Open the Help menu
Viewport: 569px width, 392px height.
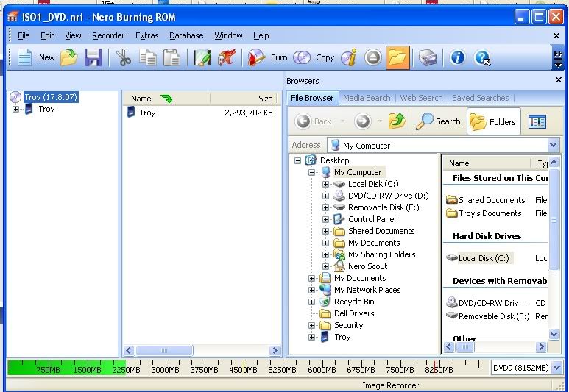click(x=261, y=35)
